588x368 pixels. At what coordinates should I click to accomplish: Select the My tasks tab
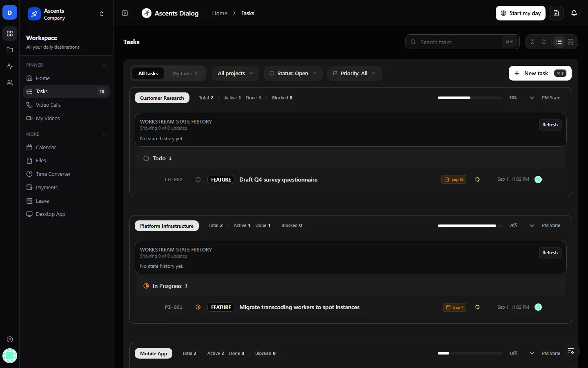tap(185, 74)
